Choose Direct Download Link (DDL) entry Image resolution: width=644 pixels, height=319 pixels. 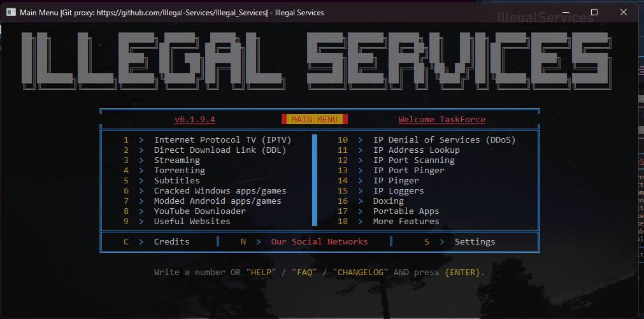[220, 150]
